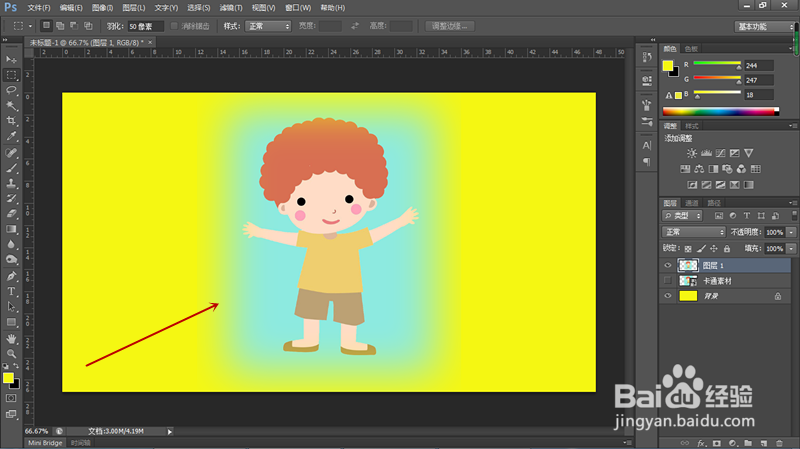Select the Horizontal Type tool

click(11, 291)
